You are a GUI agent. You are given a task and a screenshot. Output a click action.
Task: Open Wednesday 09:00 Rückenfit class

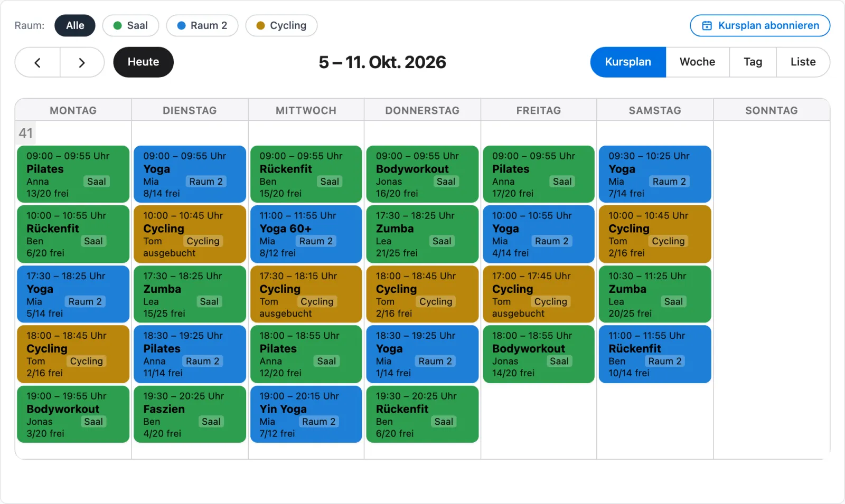(306, 174)
